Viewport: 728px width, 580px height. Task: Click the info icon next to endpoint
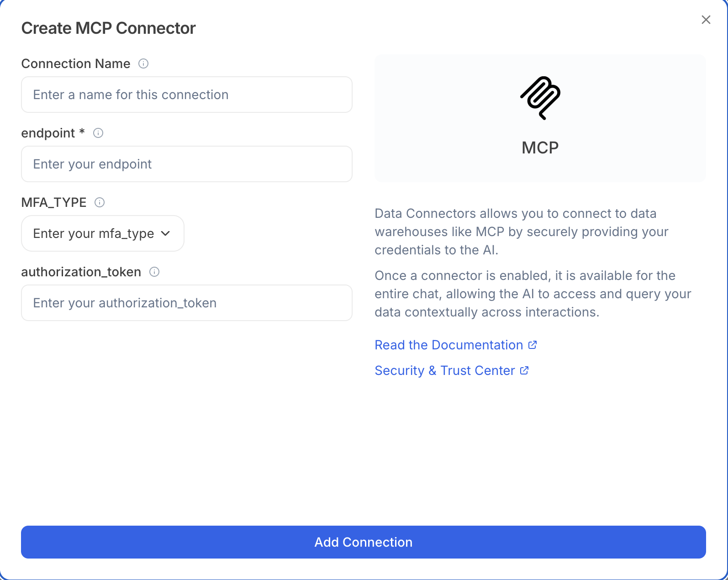98,133
